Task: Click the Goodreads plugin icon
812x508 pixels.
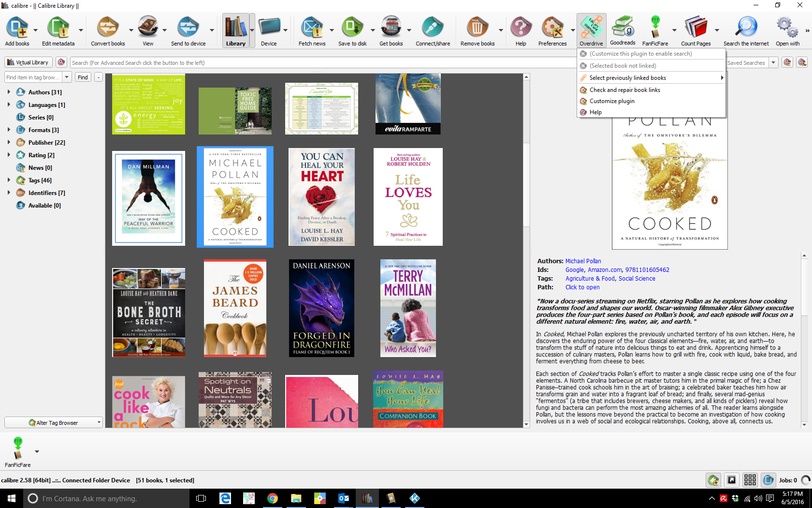Action: (623, 27)
